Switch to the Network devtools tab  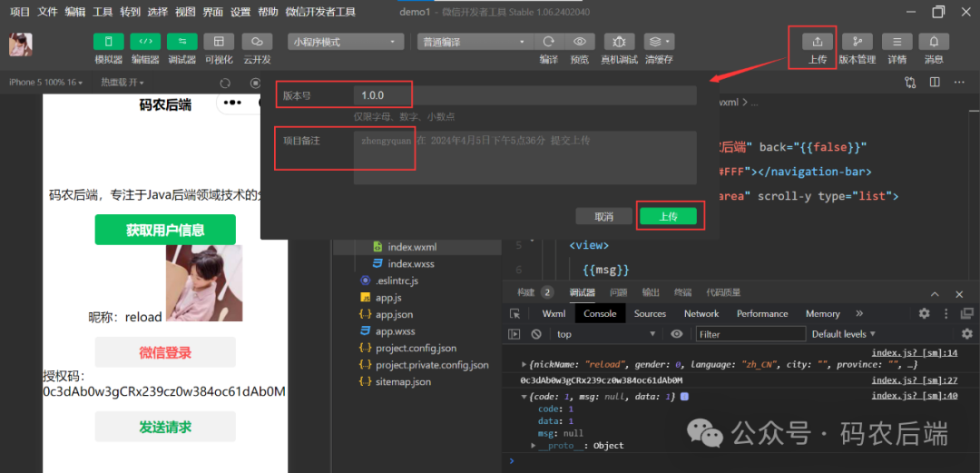point(701,314)
